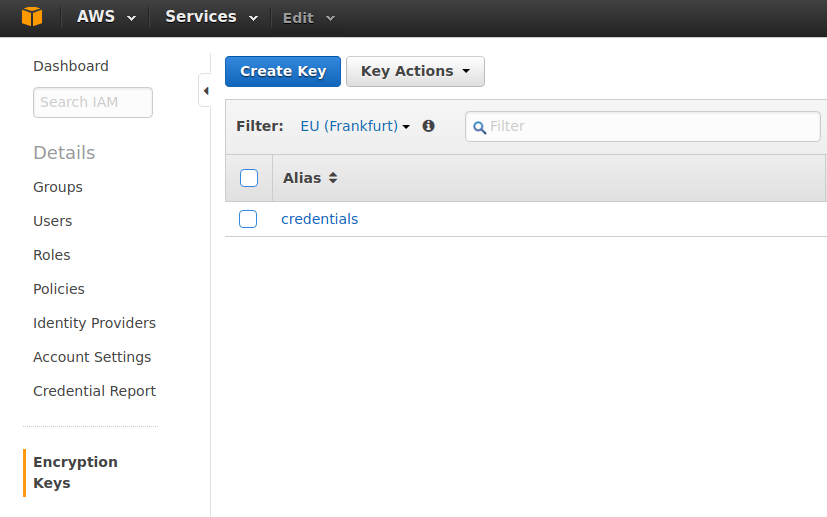Navigate to Policies in sidebar
827x517 pixels.
59,289
